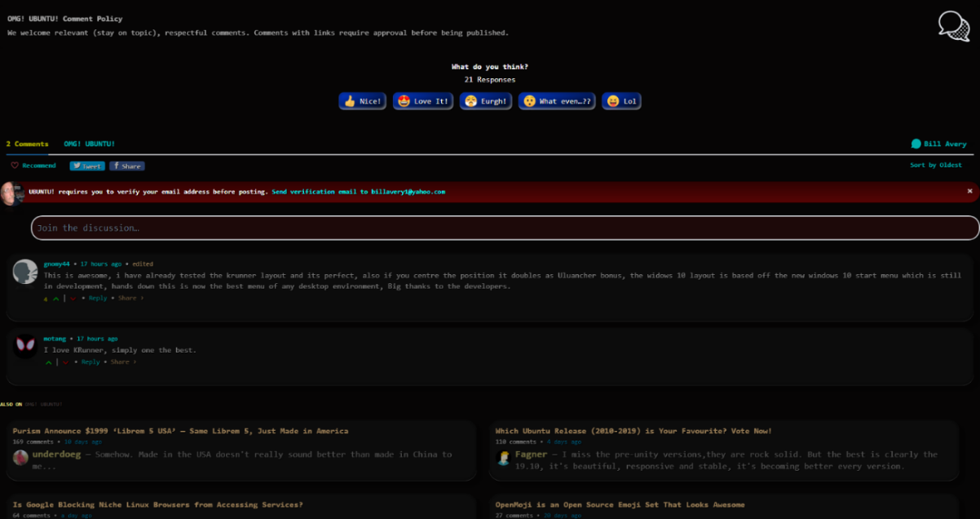Click the Twitter bird icon on Tweet button
980x519 pixels.
77,166
